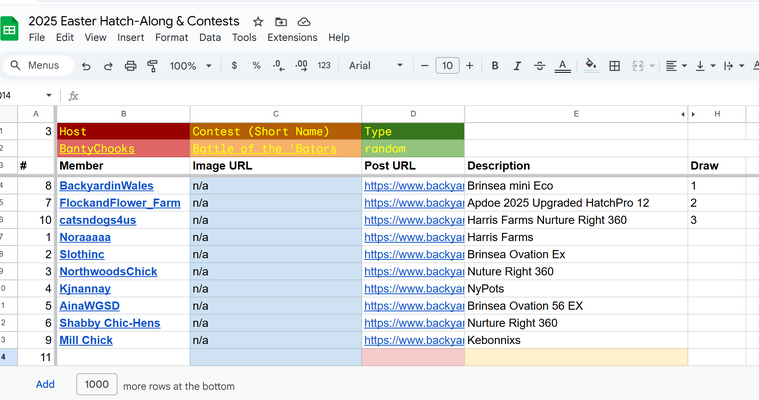759x400 pixels.
Task: Toggle italic formatting
Action: point(517,65)
